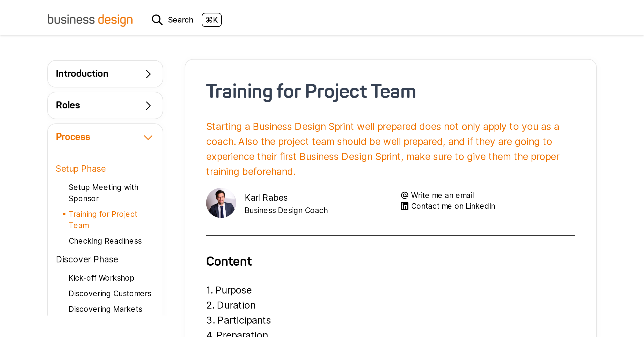This screenshot has width=644, height=337.
Task: Open the Setup Phase page
Action: [80, 169]
